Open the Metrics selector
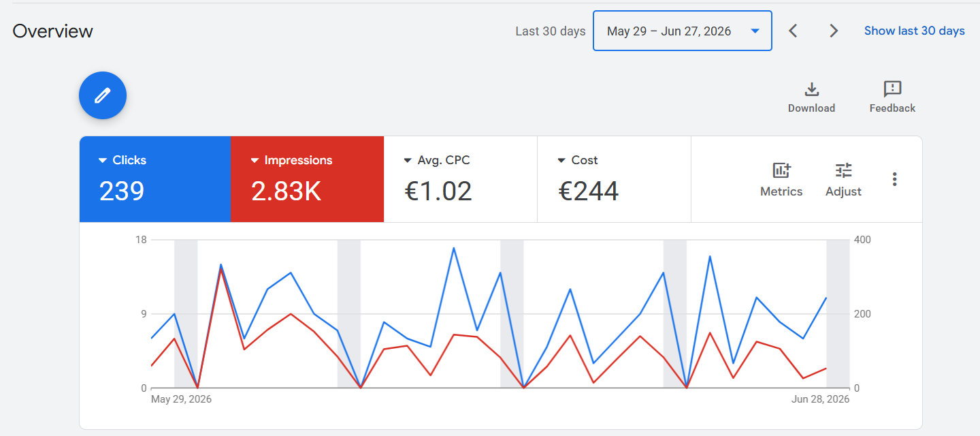Screen dimensions: 980x436 tap(781, 180)
